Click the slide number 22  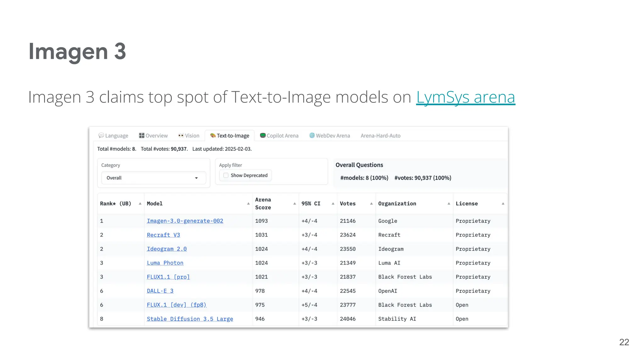pyautogui.click(x=624, y=342)
